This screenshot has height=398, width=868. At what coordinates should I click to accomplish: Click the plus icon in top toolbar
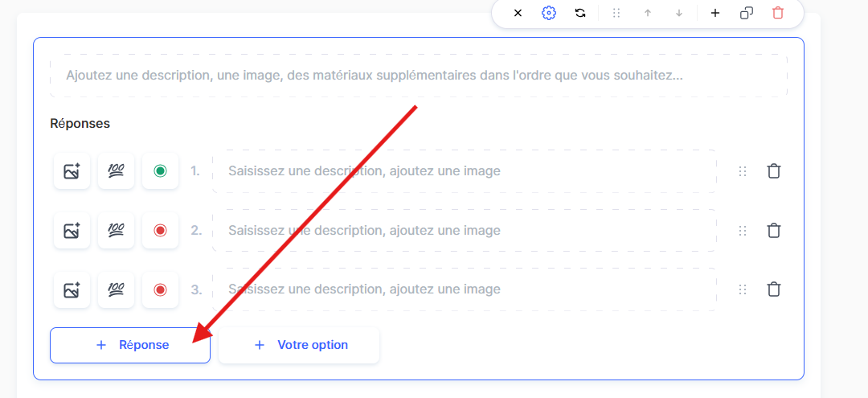(x=715, y=13)
